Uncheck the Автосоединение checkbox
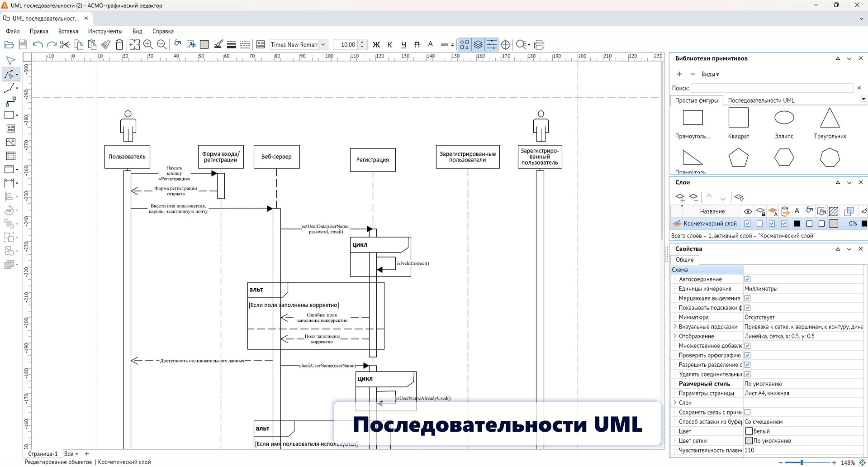This screenshot has height=467, width=868. click(x=747, y=279)
